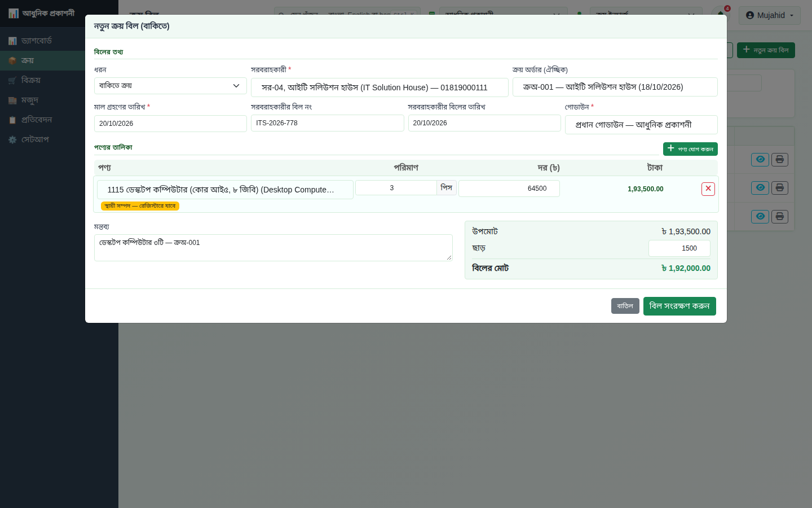Open প্রতিবেদন from the sidebar
Screen dimensions: 812x508
(x=59, y=120)
